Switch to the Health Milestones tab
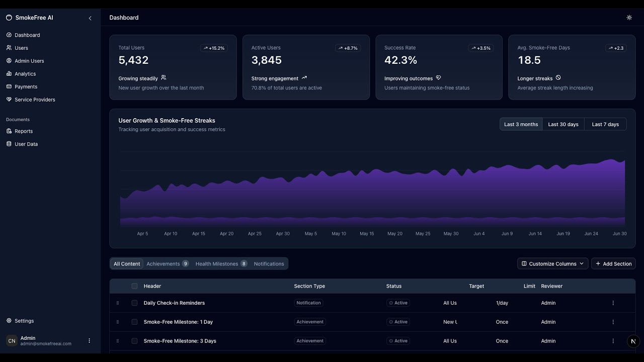The height and width of the screenshot is (362, 644). pos(221,264)
